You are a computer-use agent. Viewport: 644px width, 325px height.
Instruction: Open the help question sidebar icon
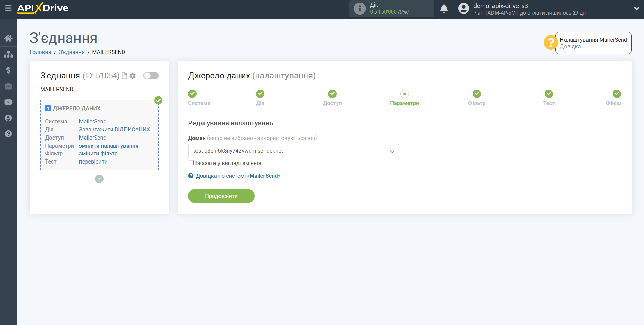click(x=8, y=134)
